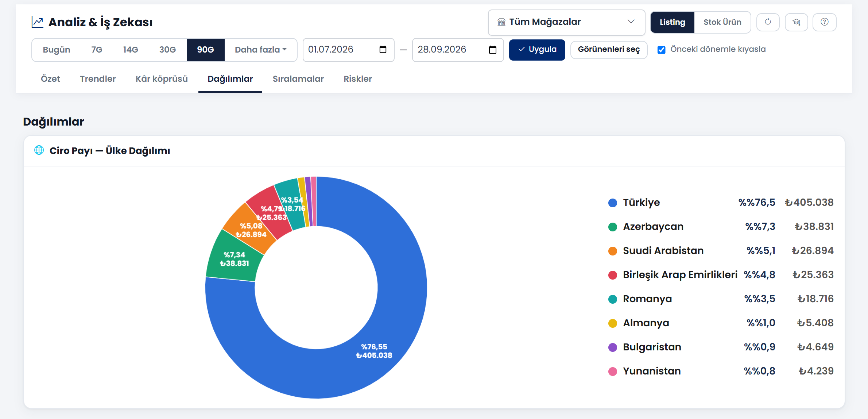Viewport: 868px width, 419px height.
Task: Select the 30G period option
Action: (x=167, y=50)
